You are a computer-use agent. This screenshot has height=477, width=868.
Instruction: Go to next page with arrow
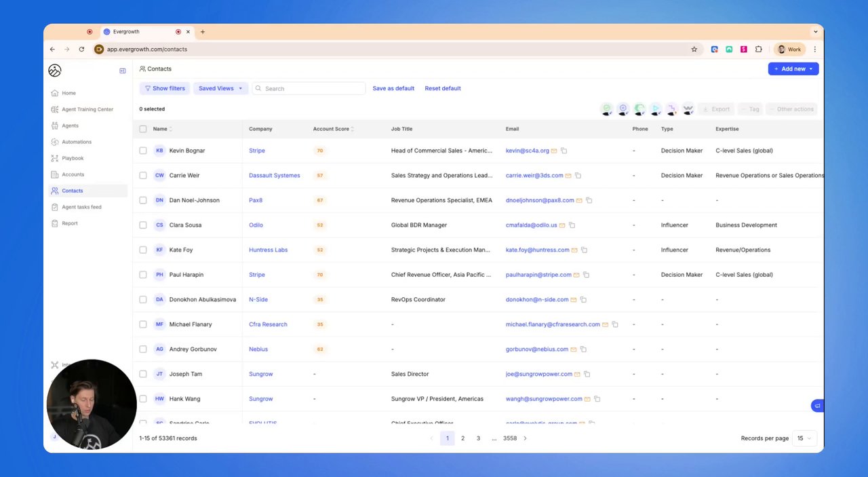(x=525, y=438)
